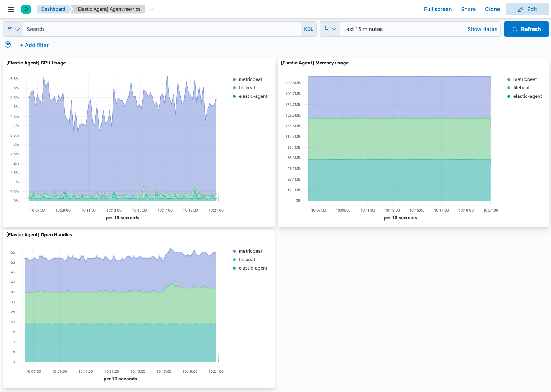Image resolution: width=551 pixels, height=392 pixels.
Task: Open the saved query management icon
Action: (x=9, y=29)
